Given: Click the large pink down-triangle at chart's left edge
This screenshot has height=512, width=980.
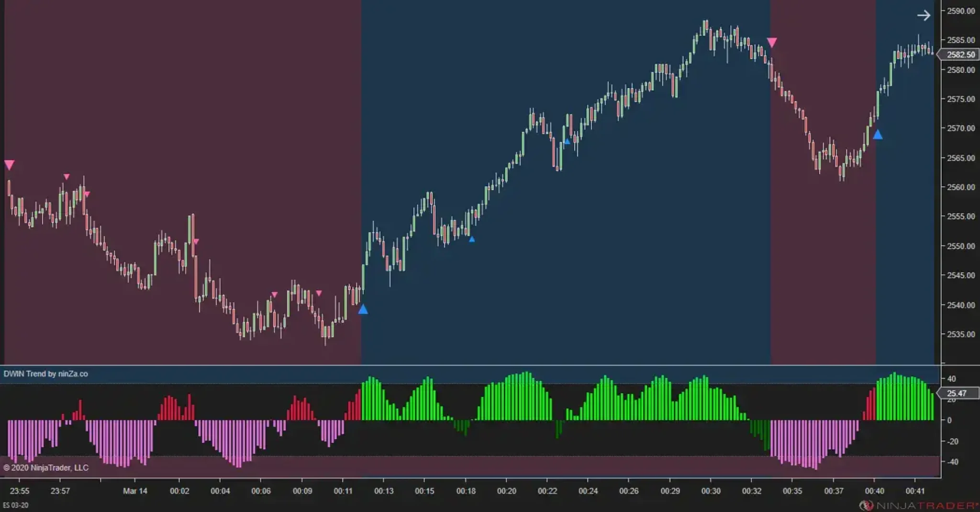Looking at the screenshot, I should click(x=9, y=165).
